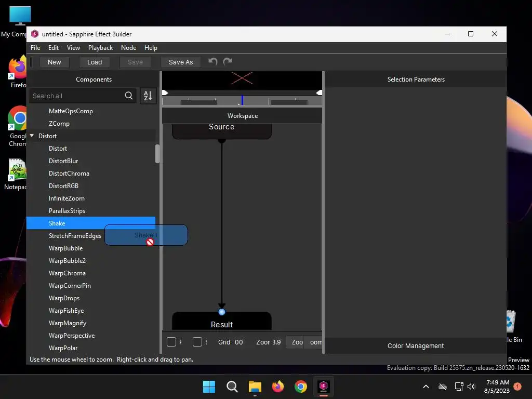Launch Firefox from taskbar
Image resolution: width=532 pixels, height=399 pixels.
point(278,387)
